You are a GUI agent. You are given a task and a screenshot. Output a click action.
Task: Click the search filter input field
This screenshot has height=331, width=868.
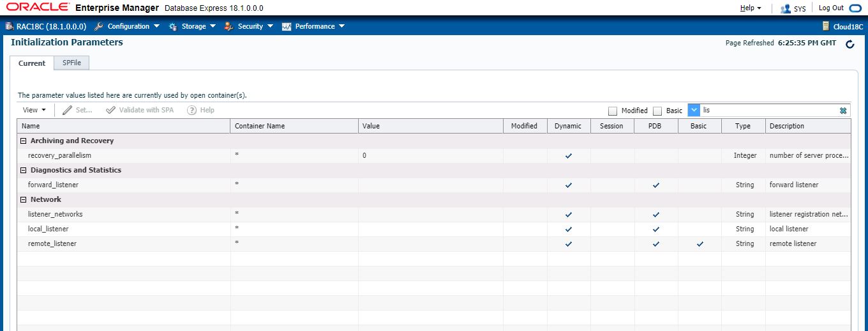769,110
